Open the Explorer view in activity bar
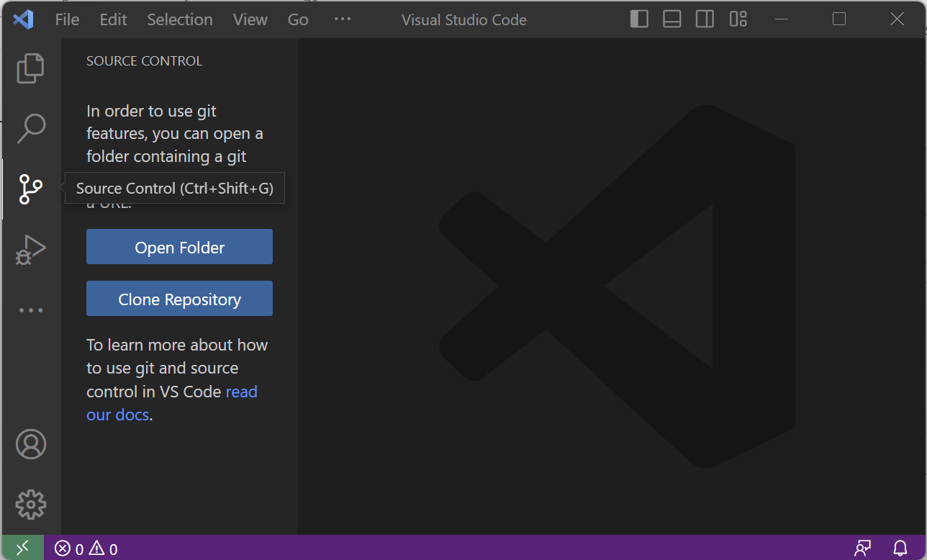927x560 pixels. pos(30,68)
